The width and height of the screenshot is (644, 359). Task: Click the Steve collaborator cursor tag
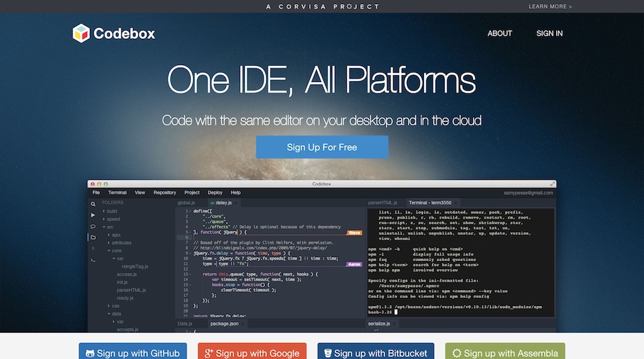point(354,232)
